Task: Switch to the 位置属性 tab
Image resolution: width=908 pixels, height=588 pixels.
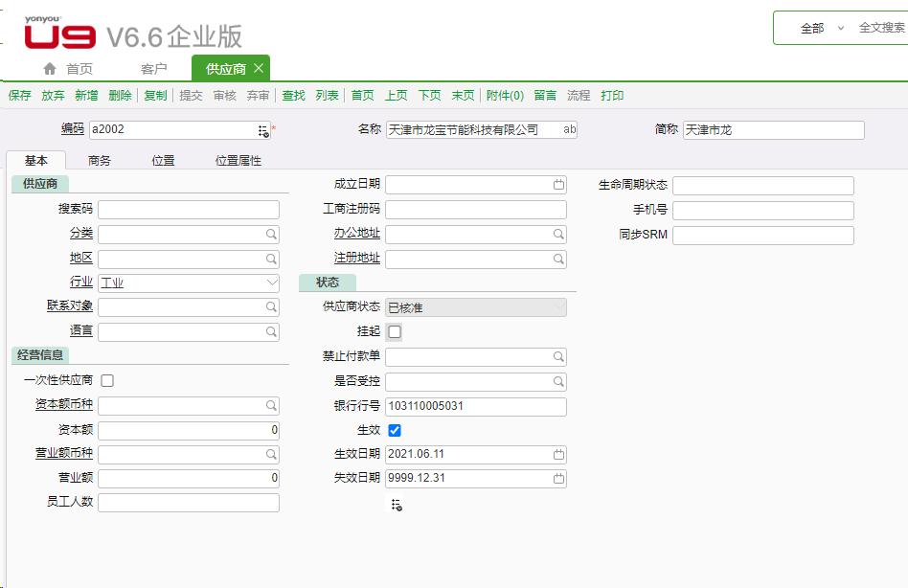Action: (237, 160)
